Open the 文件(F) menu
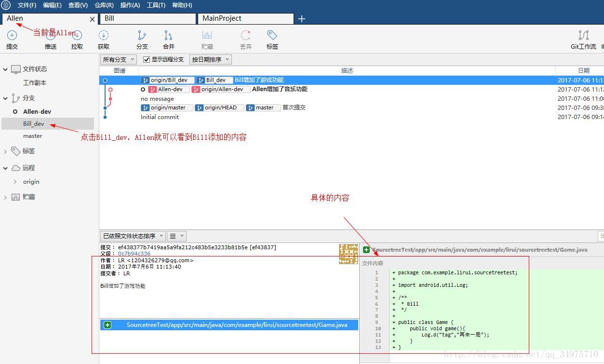Screen dimensions: 604x364 27,5
